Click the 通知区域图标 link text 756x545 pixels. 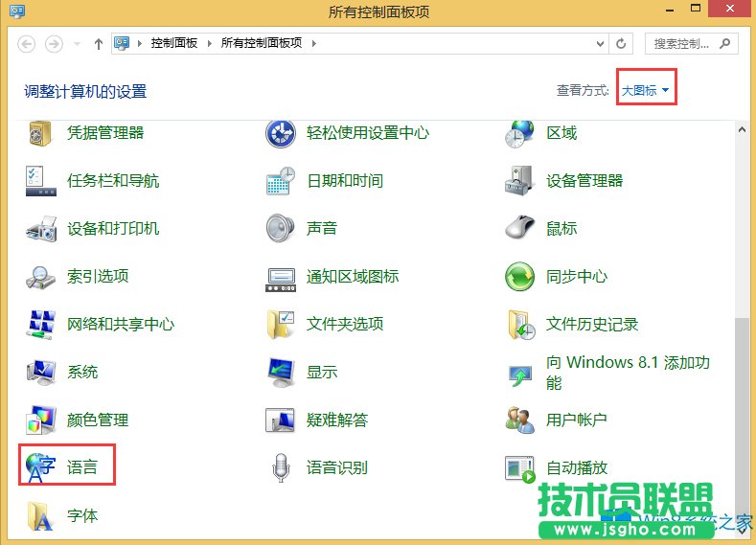click(353, 276)
